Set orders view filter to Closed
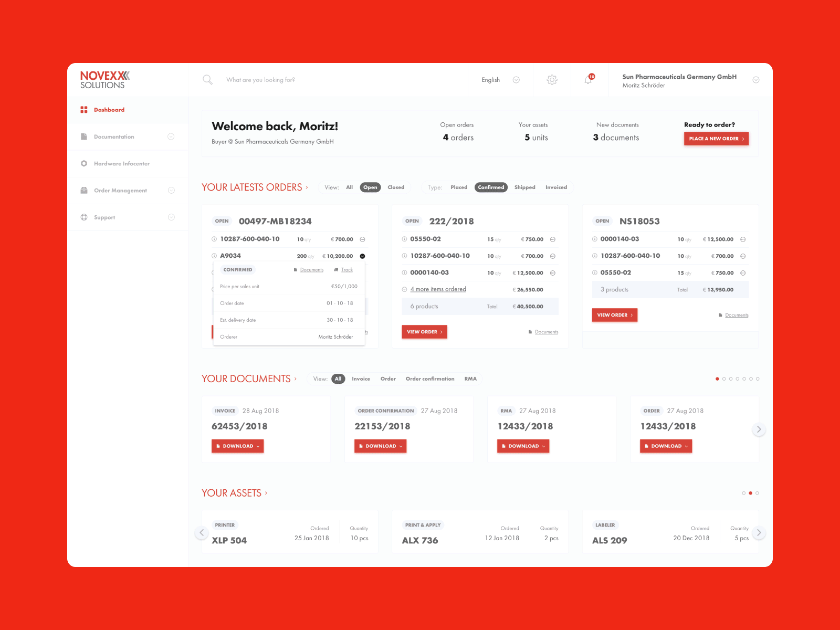840x630 pixels. point(396,187)
